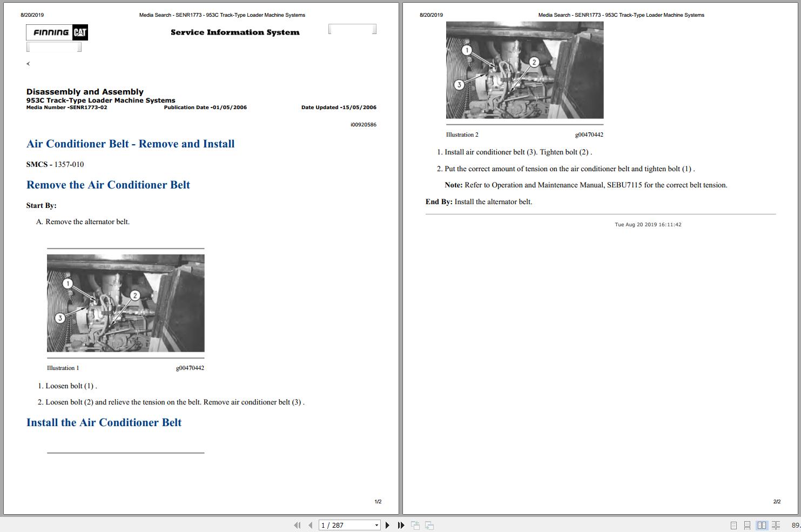
Task: Go to the first page
Action: pyautogui.click(x=297, y=525)
